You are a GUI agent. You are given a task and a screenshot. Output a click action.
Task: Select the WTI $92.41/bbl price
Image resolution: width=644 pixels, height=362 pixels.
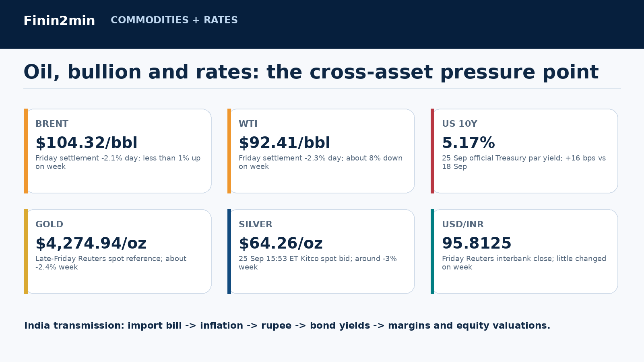tap(285, 143)
